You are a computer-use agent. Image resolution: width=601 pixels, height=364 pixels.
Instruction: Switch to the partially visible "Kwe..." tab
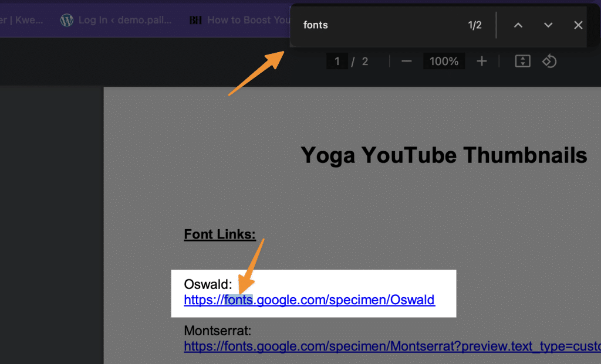click(21, 20)
